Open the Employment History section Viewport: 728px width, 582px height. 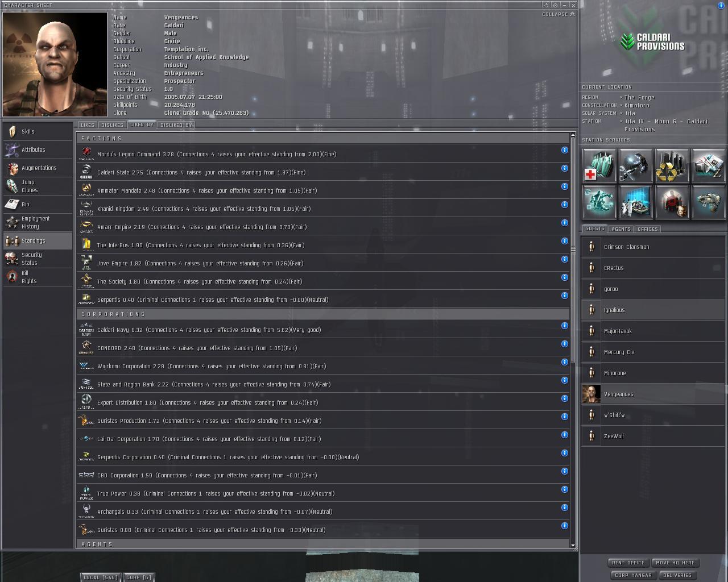(x=38, y=222)
